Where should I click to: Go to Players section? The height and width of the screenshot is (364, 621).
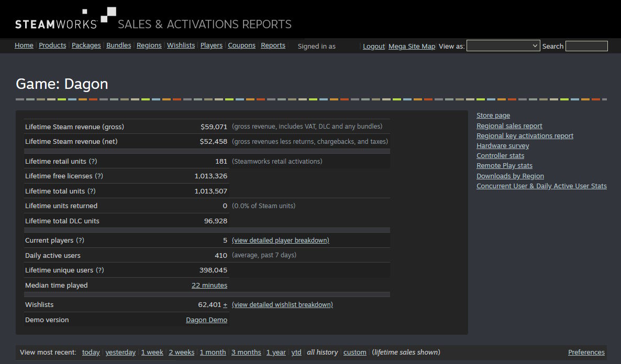pyautogui.click(x=211, y=45)
